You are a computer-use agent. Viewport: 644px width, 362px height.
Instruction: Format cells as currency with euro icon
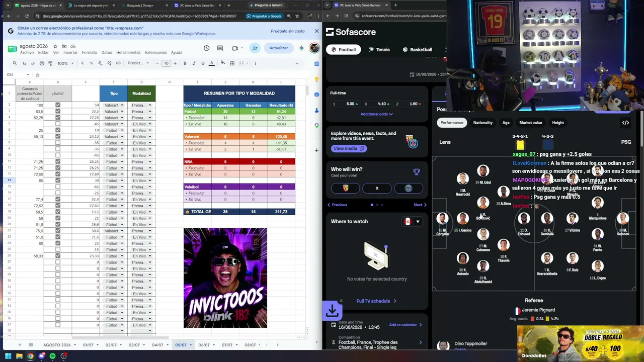83,63
